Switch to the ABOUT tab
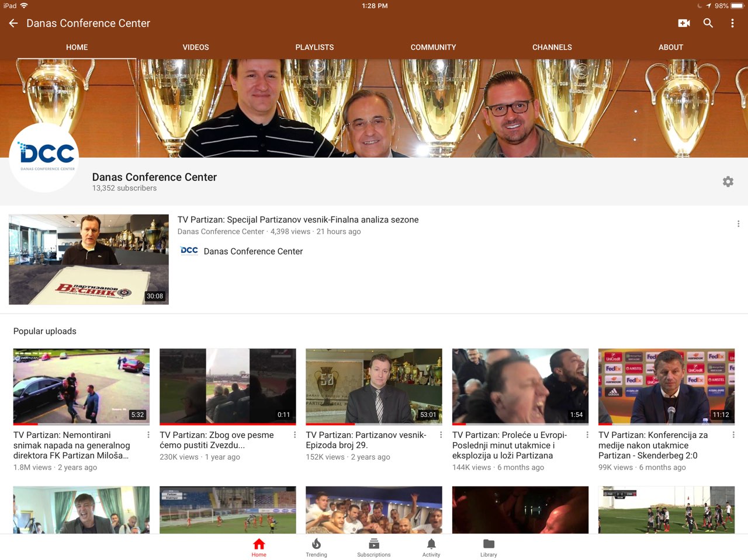Viewport: 748px width, 560px height. pyautogui.click(x=671, y=47)
